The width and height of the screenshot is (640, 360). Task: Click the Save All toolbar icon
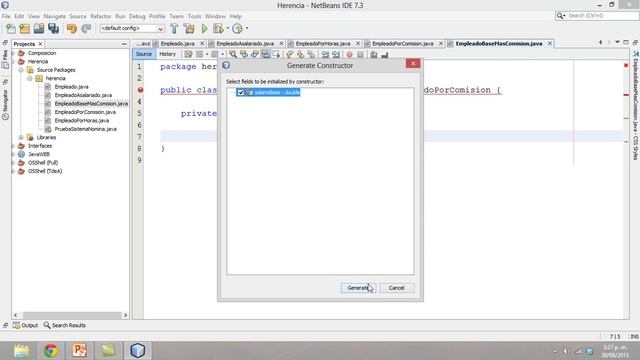(53, 29)
